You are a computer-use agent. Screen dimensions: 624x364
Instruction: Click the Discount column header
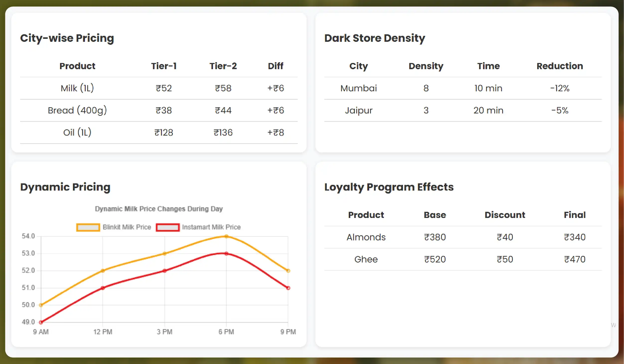tap(505, 215)
